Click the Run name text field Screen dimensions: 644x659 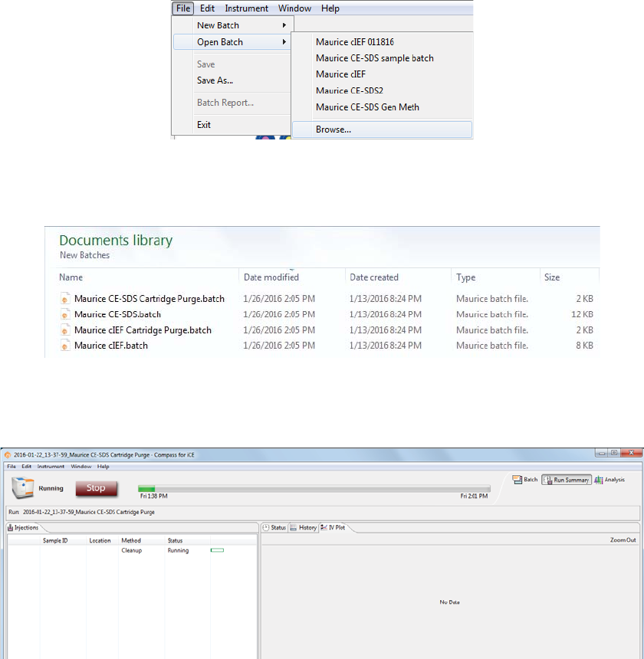coord(324,513)
